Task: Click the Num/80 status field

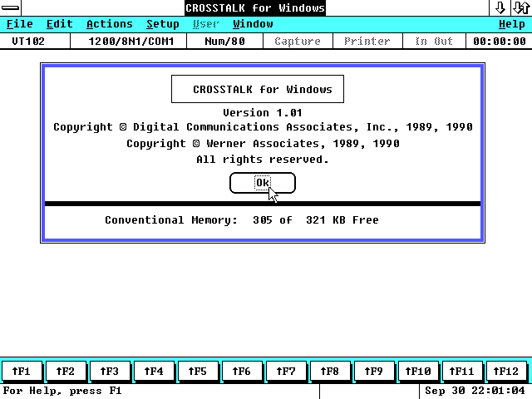Action: click(x=225, y=42)
